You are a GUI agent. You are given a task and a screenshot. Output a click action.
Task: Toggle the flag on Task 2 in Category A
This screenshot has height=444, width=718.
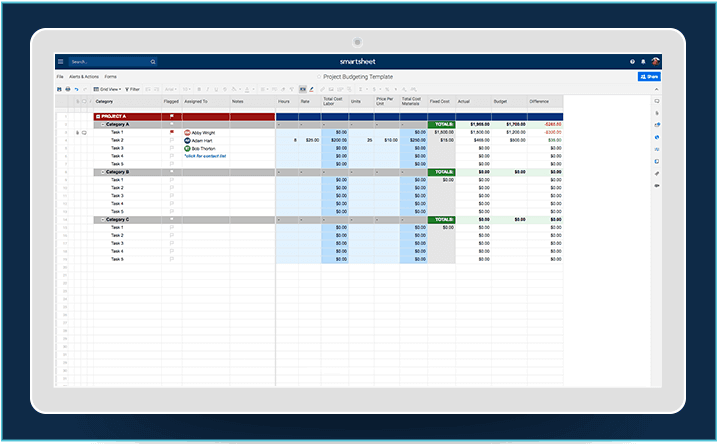point(172,140)
